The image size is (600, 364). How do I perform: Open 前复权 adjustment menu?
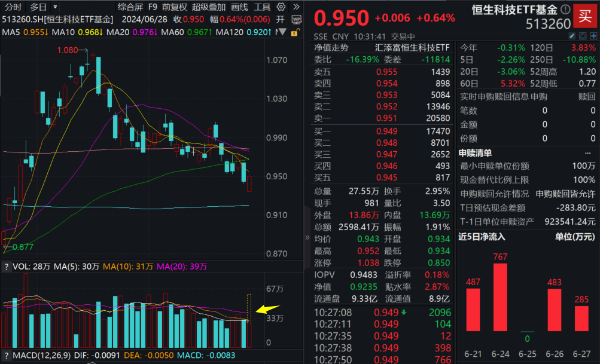click(x=174, y=7)
